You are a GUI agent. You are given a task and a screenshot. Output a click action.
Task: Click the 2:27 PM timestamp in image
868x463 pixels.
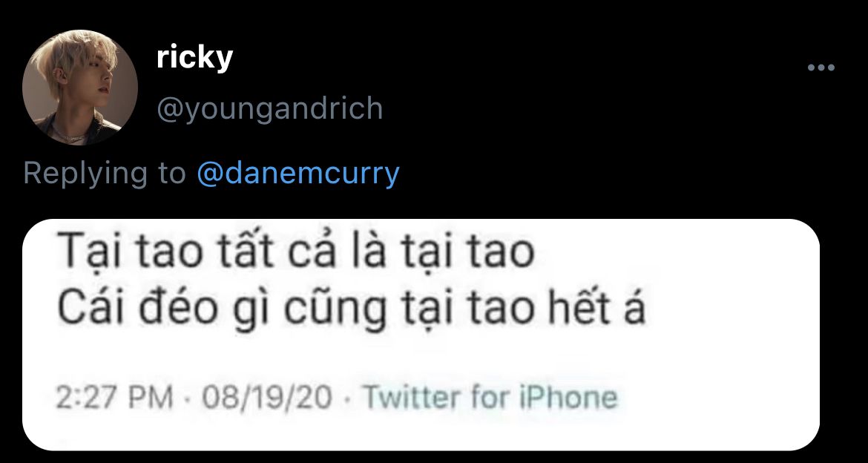115,397
